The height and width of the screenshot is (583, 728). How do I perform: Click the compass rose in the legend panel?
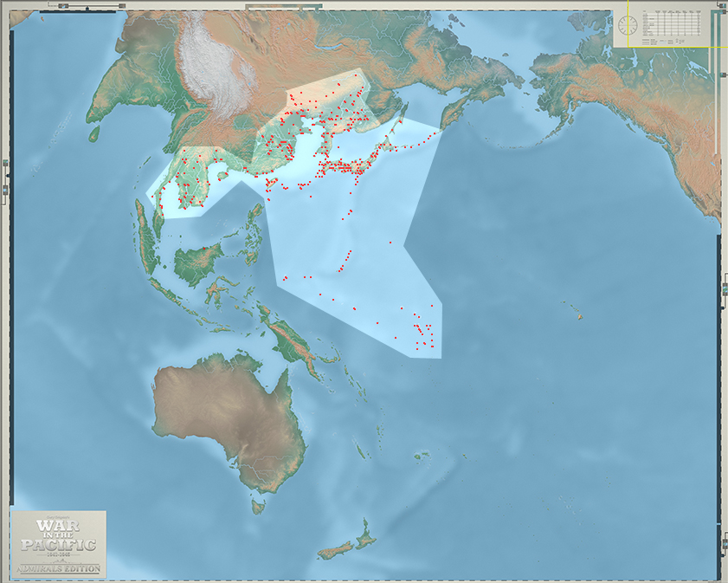pyautogui.click(x=628, y=25)
